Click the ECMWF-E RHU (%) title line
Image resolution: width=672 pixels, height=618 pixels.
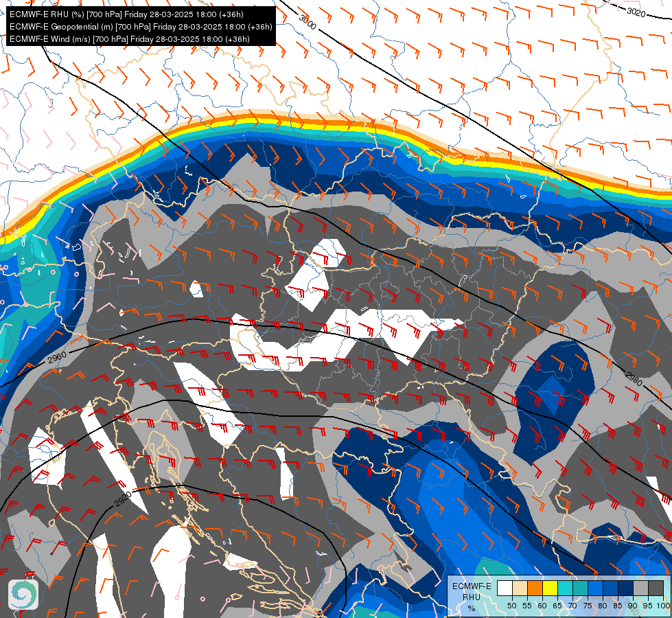126,14
